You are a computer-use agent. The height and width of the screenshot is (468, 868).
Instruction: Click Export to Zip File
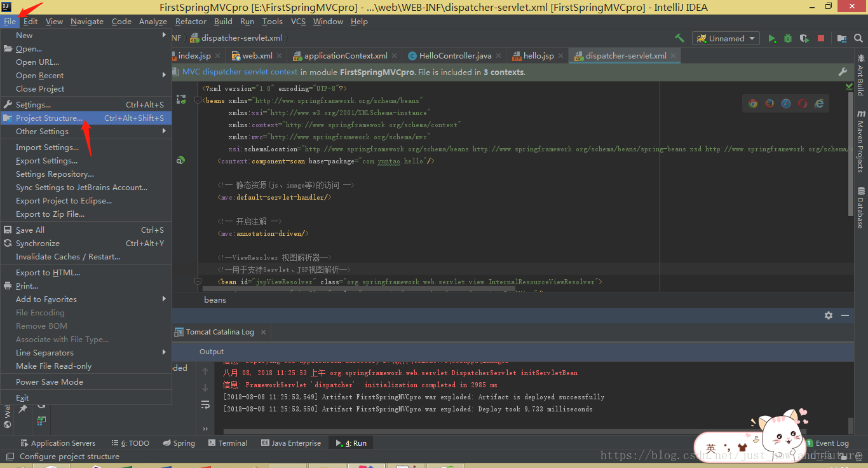(x=86, y=214)
